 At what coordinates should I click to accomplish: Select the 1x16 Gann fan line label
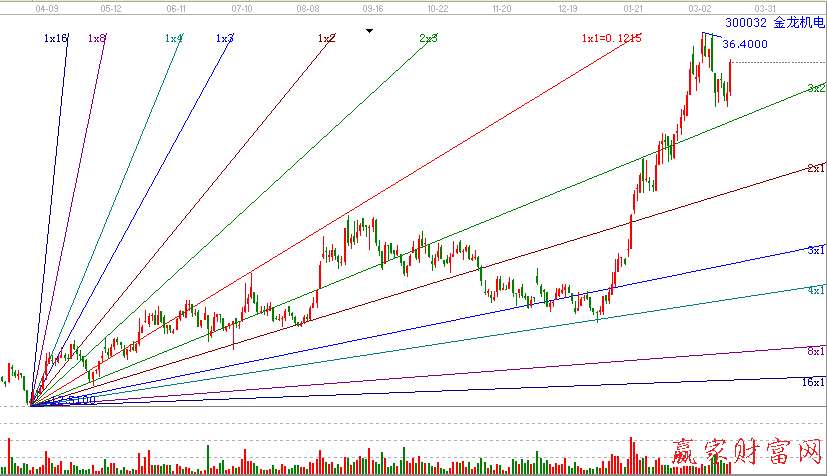point(55,38)
